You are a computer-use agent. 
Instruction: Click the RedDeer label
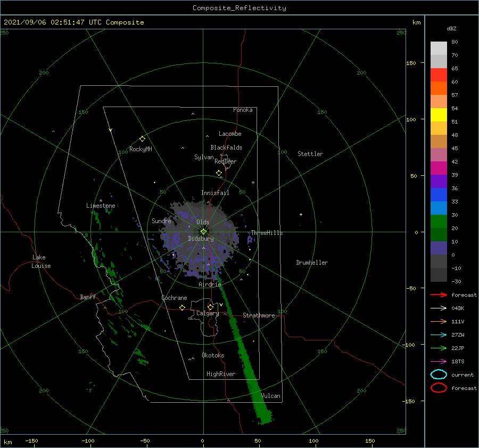(226, 161)
